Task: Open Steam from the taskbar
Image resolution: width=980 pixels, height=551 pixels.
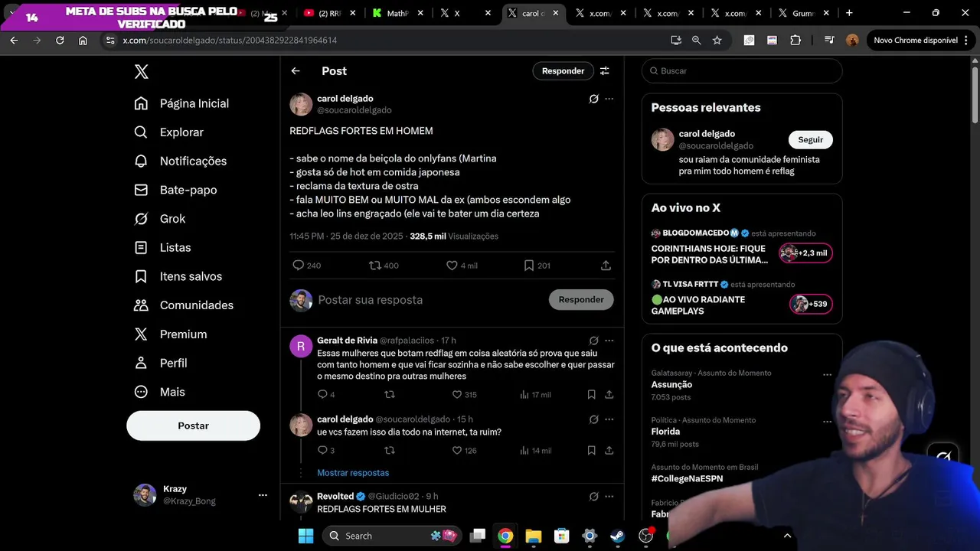Action: 617,536
